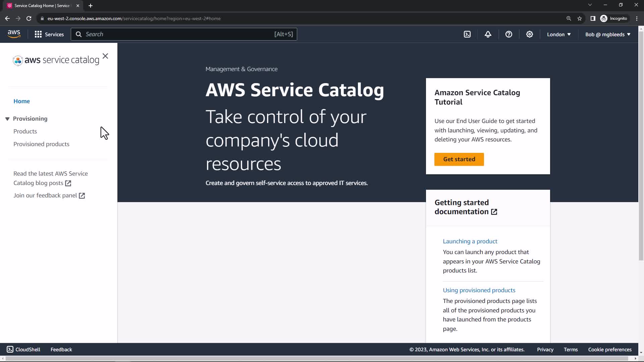Go to Provisioned products in the sidebar
The height and width of the screenshot is (362, 644).
[41, 144]
